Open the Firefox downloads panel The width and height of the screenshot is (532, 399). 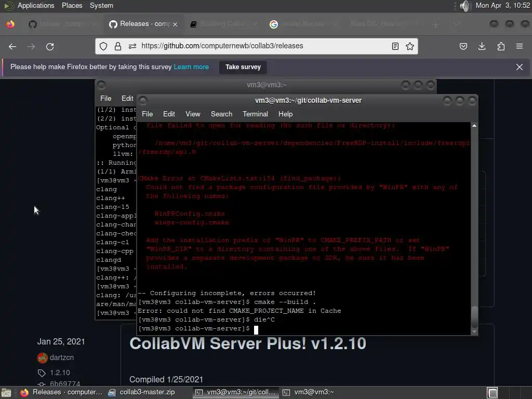pyautogui.click(x=482, y=46)
